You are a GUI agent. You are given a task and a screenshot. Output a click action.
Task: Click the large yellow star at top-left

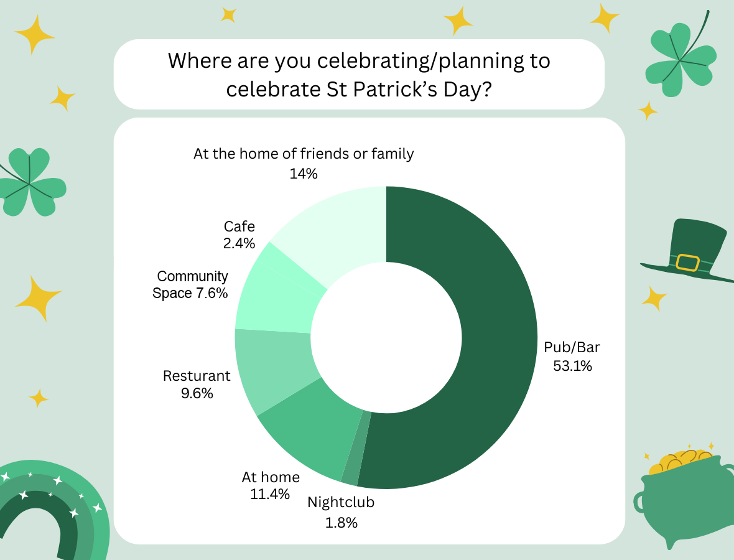tap(35, 34)
